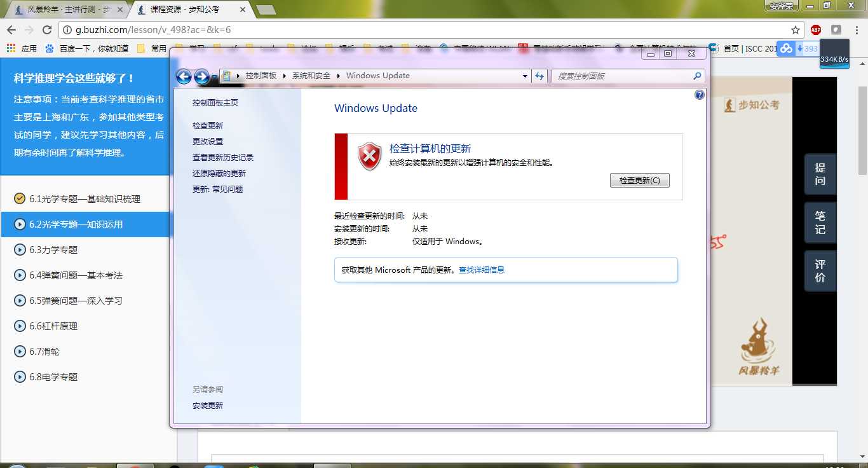The image size is (868, 468).
Task: Click the 提问 button on the right
Action: coord(820,174)
